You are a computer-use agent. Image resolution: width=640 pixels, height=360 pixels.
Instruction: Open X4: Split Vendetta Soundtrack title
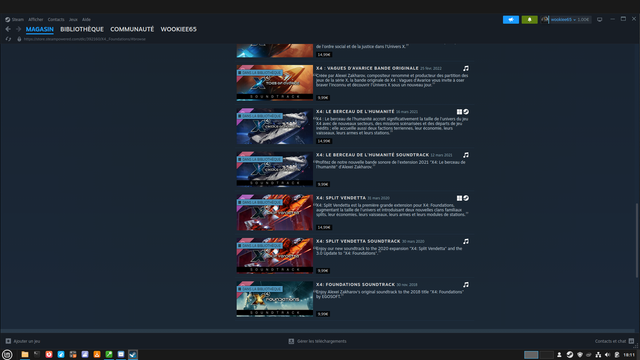point(358,241)
